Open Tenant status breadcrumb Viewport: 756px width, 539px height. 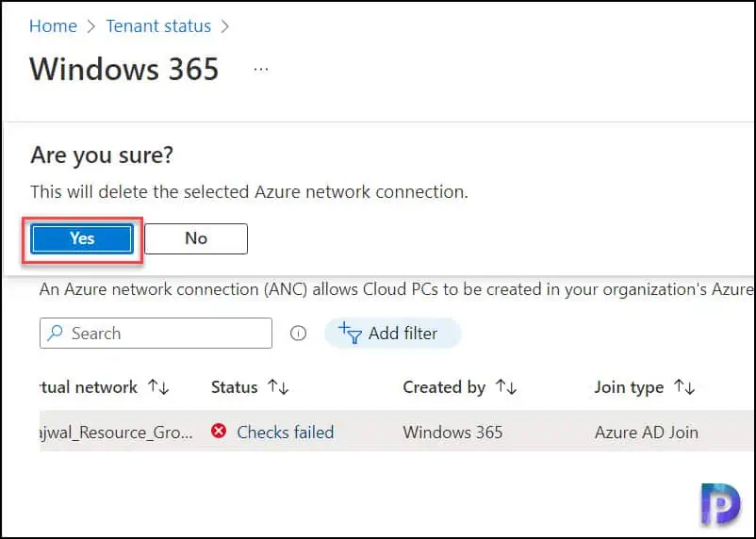click(x=158, y=26)
